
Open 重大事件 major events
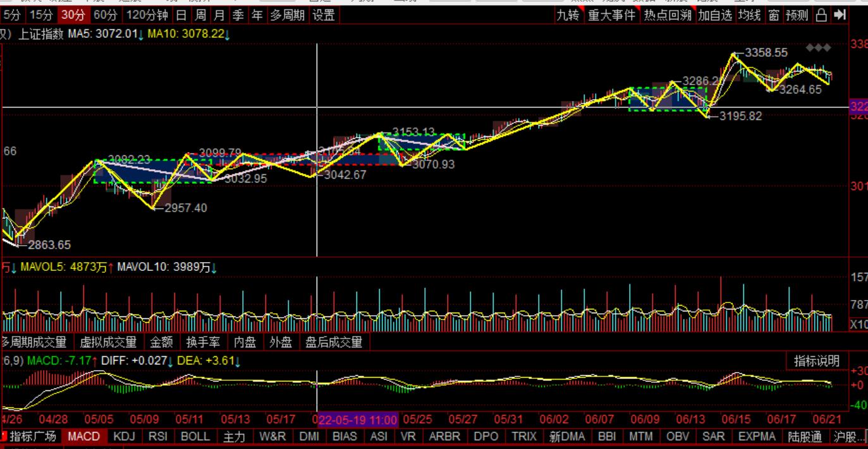pyautogui.click(x=611, y=15)
